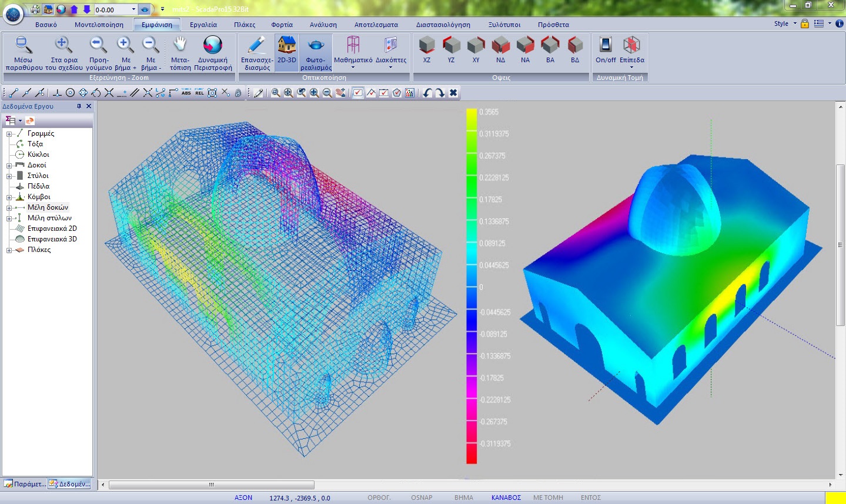Redraw the view with Επανασχεδιασμός
The height and width of the screenshot is (504, 846).
(257, 53)
